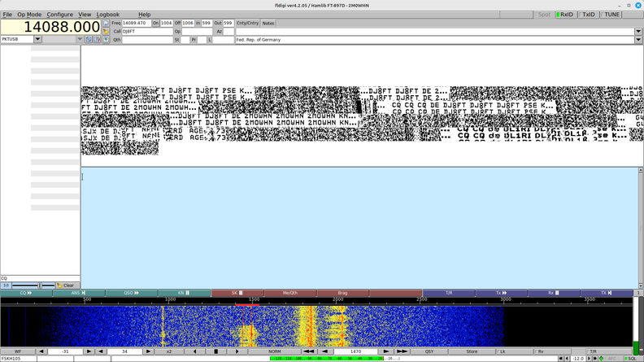Open the Configure menu
Screen dimensions: 644x362
[x=59, y=15]
